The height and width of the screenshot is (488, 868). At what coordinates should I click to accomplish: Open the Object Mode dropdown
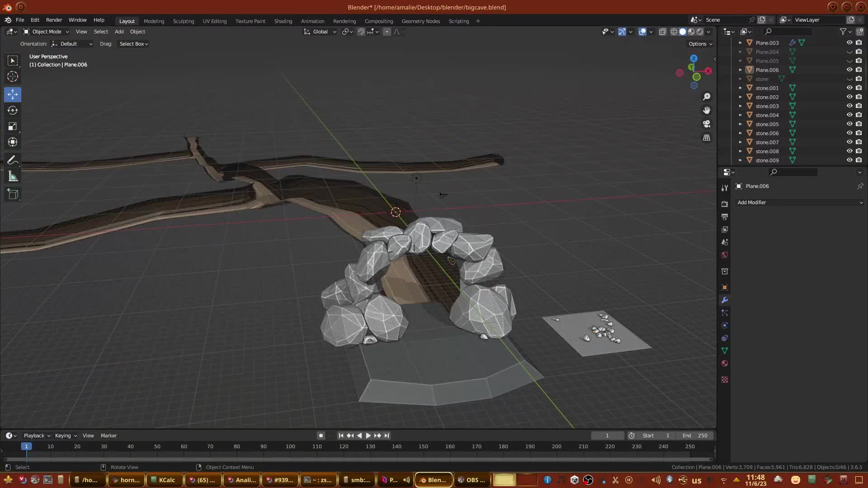coord(46,32)
